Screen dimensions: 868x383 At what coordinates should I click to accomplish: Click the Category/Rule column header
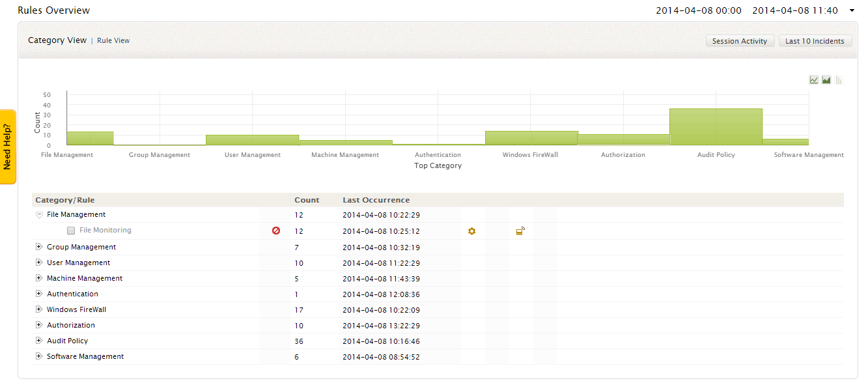(64, 200)
